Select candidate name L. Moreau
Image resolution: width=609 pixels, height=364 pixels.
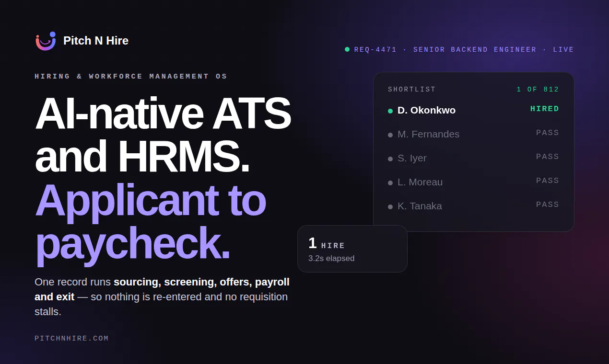click(x=420, y=182)
